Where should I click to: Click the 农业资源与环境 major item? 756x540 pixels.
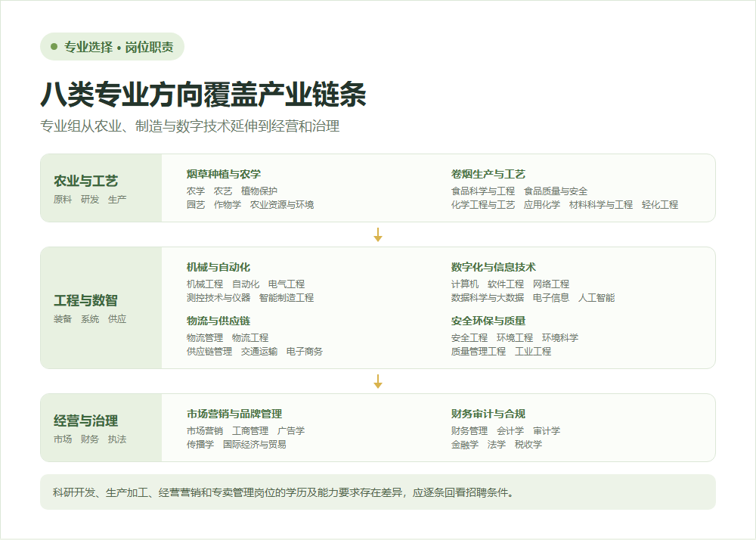point(282,205)
